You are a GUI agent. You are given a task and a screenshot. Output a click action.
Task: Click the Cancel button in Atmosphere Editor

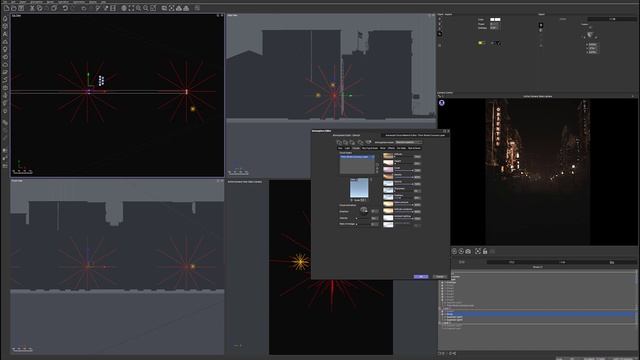point(440,277)
